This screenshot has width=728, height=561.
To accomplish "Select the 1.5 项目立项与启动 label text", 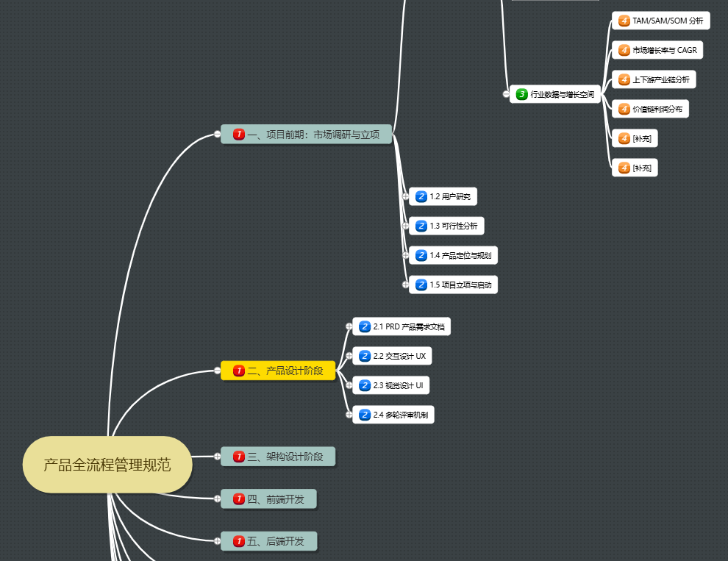I will coord(460,285).
